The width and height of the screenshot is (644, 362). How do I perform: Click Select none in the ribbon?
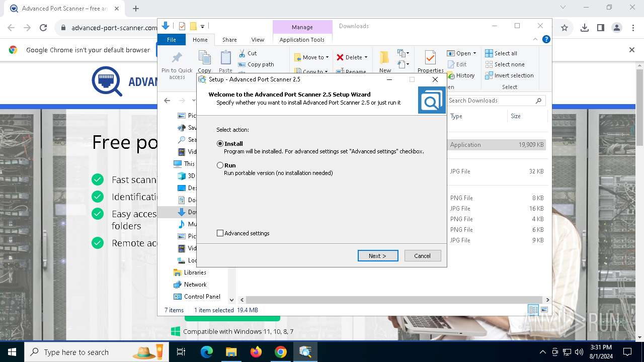point(505,64)
